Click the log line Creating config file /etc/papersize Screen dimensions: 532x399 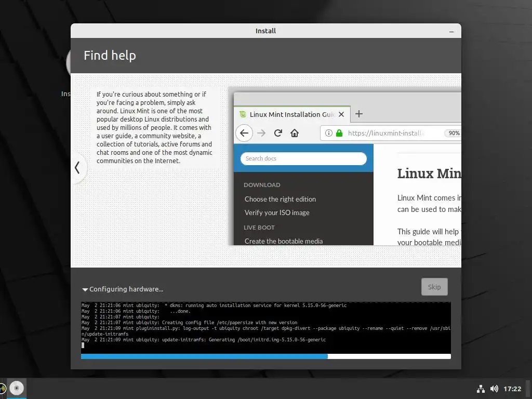pyautogui.click(x=189, y=323)
